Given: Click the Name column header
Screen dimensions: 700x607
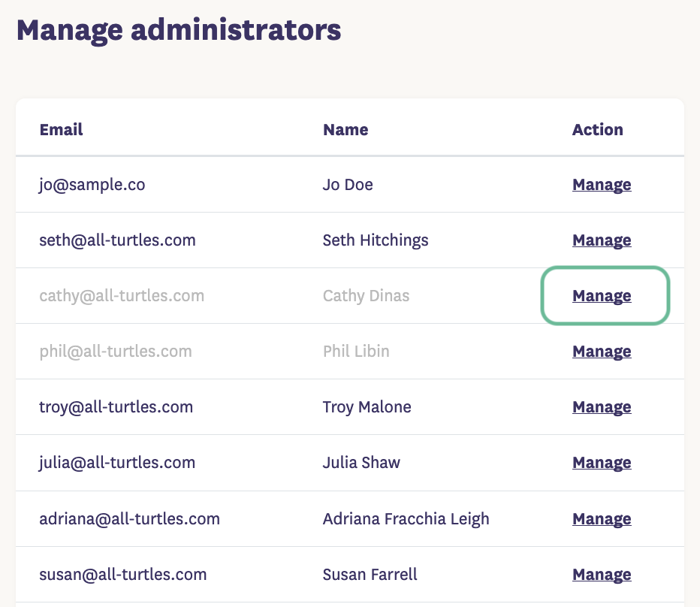Looking at the screenshot, I should (345, 129).
